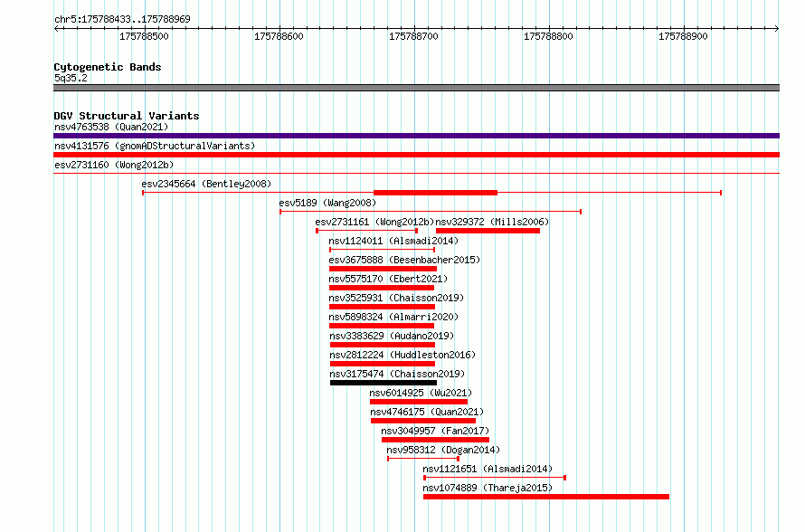Open nsv3383629 (Audano2019) label
Viewport: 805px width, 532px height.
click(x=392, y=336)
